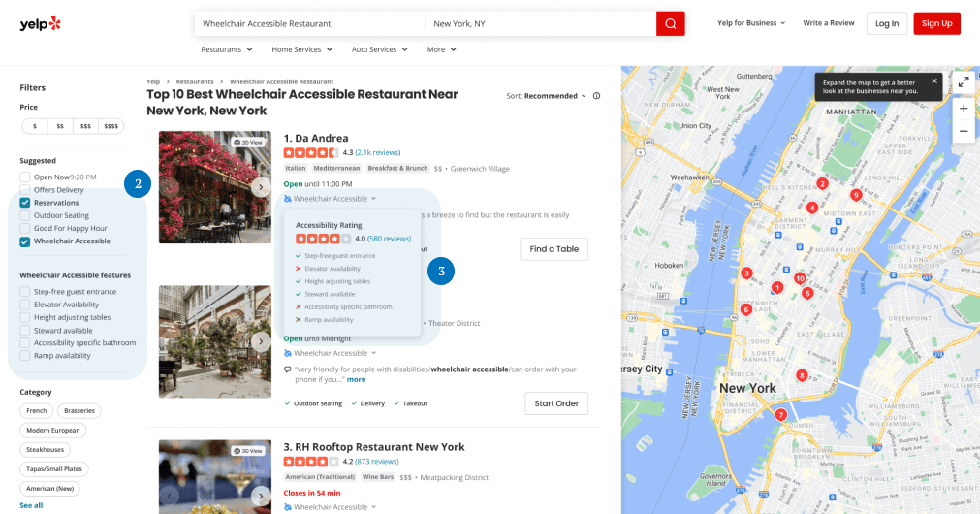Viewport: 980px width, 514px height.
Task: Expand RH Rooftop Wheelchair Accessible details
Action: tap(330, 507)
